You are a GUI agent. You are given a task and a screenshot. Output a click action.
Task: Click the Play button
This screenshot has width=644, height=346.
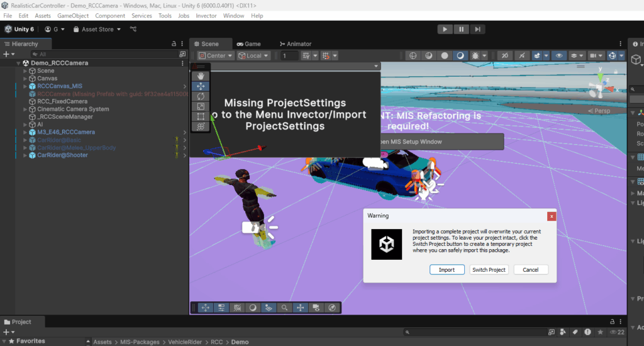click(445, 29)
